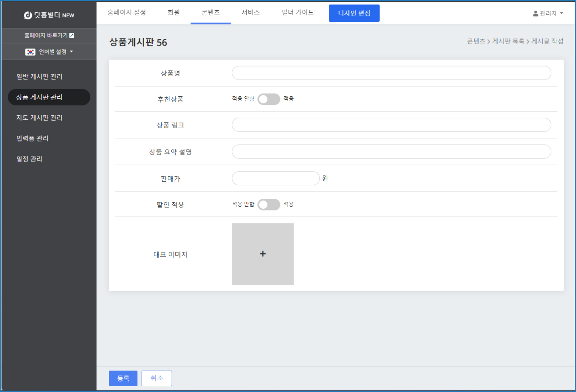Switch to the 콘텐츠 tab
Viewport: 576px width, 392px height.
coord(211,13)
